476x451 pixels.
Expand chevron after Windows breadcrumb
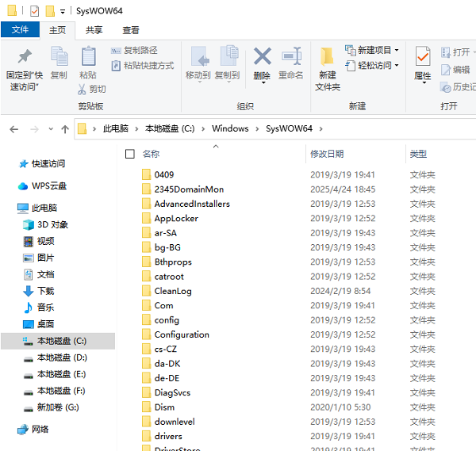(257, 129)
